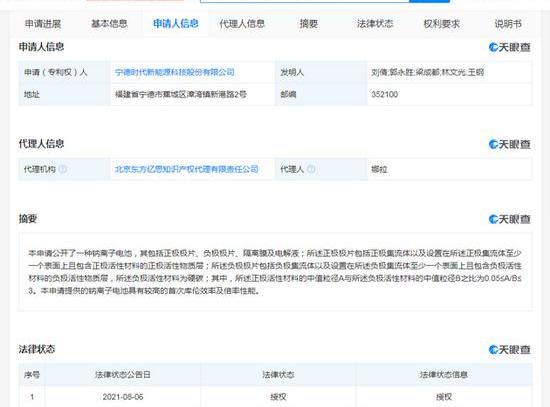The width and height of the screenshot is (550, 407).
Task: Click the 申请人信息 section heading
Action: tap(41, 47)
